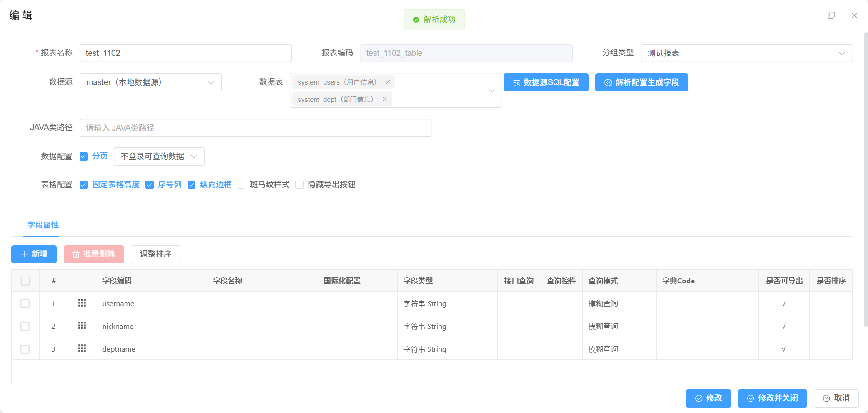Click the JAVA类路径 input field

tap(255, 128)
